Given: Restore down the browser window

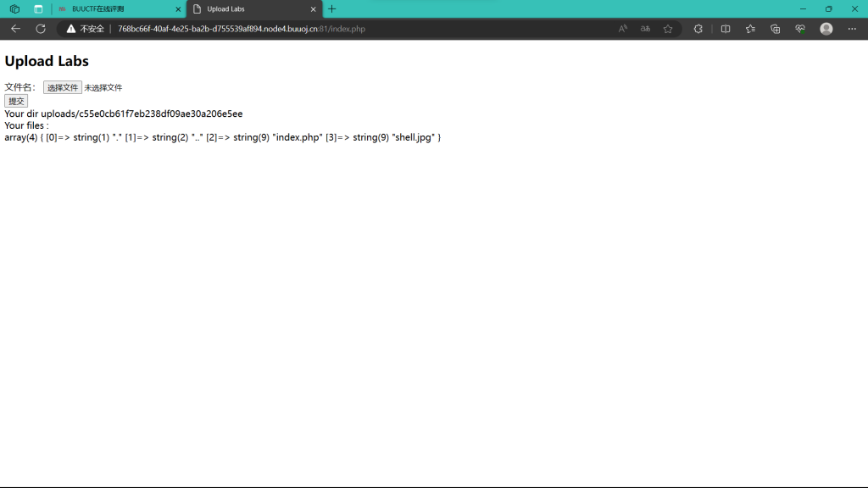Looking at the screenshot, I should 829,8.
